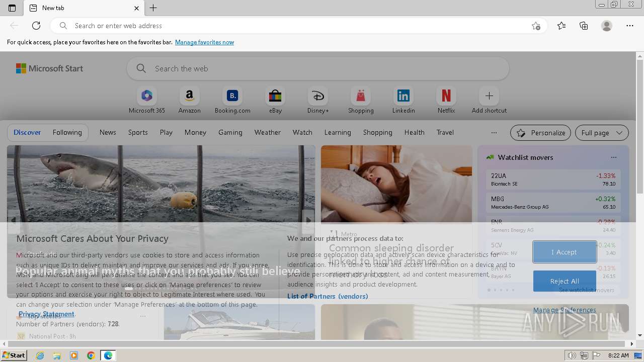
Task: Open the Linkedin shortcut icon
Action: [404, 96]
